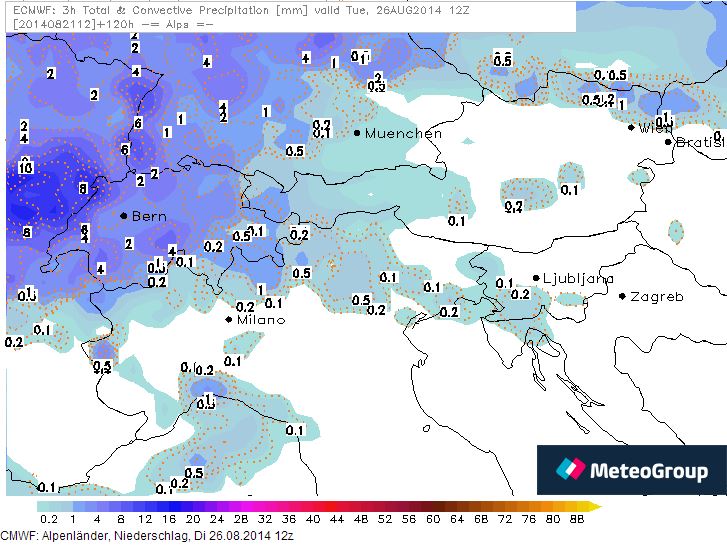
Task: Click the 36 label on the color scale
Action: [x=289, y=519]
